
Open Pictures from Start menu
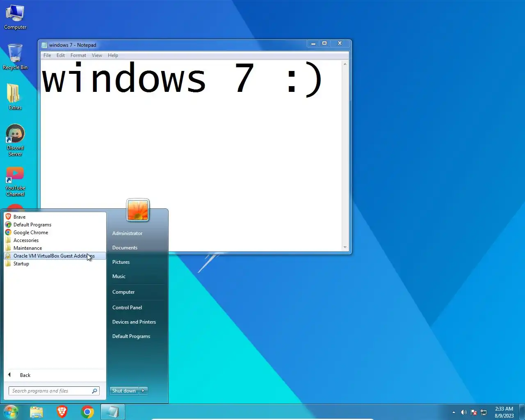pos(121,262)
